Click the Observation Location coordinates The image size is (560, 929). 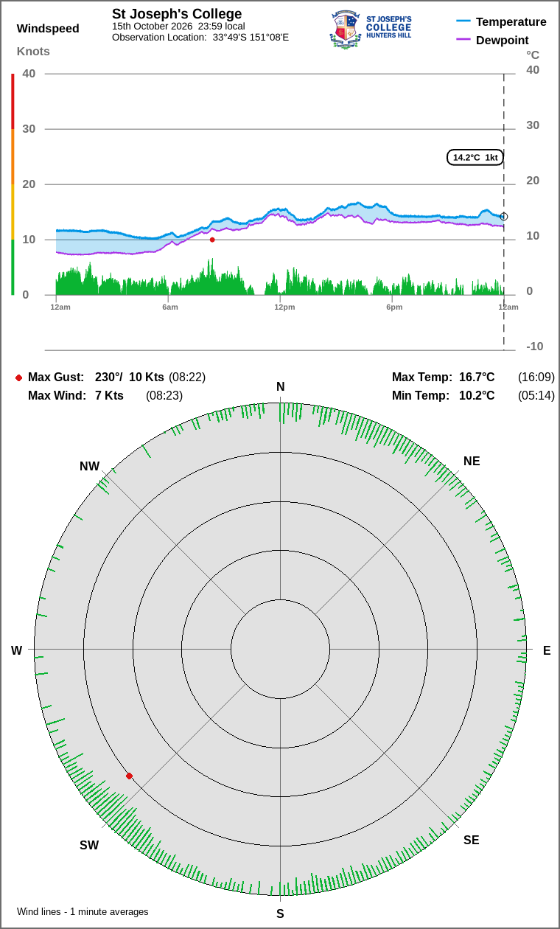[251, 37]
